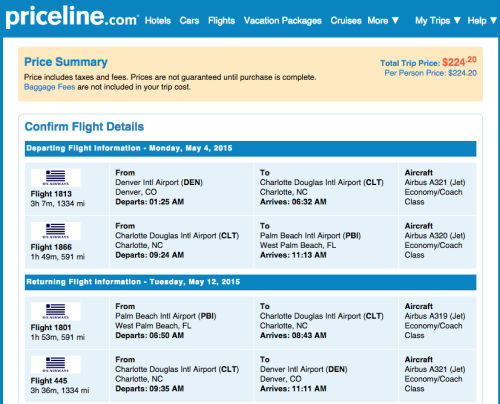500x404 pixels.
Task: Click the Departing Flight Information header bar
Action: click(x=250, y=149)
